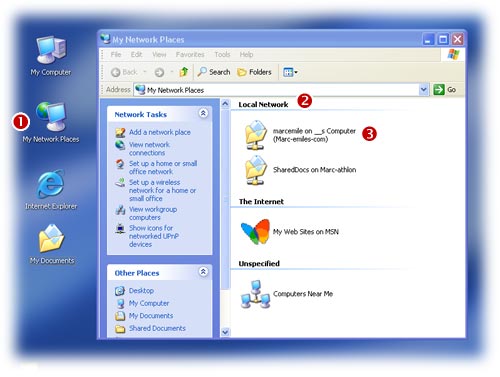Click Set up a wireless network link

[x=162, y=190]
